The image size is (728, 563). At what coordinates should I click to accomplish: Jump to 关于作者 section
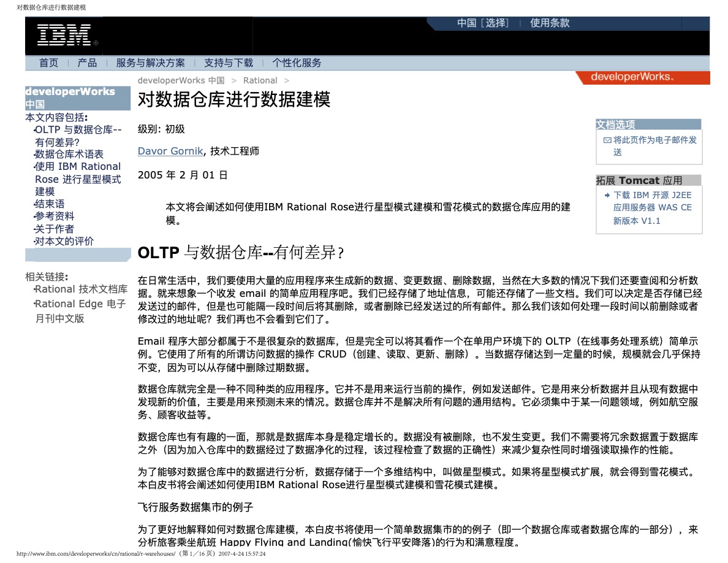[x=55, y=229]
